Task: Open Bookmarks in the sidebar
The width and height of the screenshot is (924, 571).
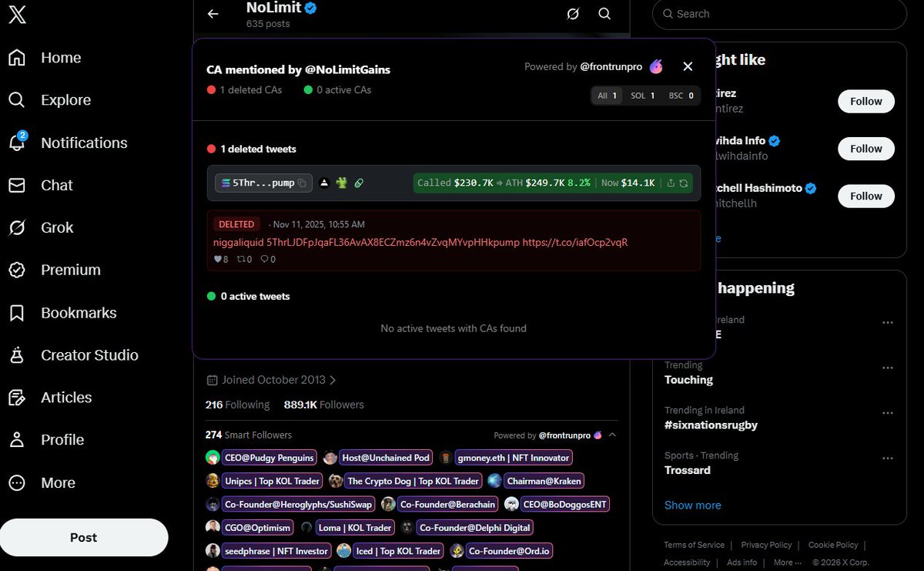Action: pos(64,313)
